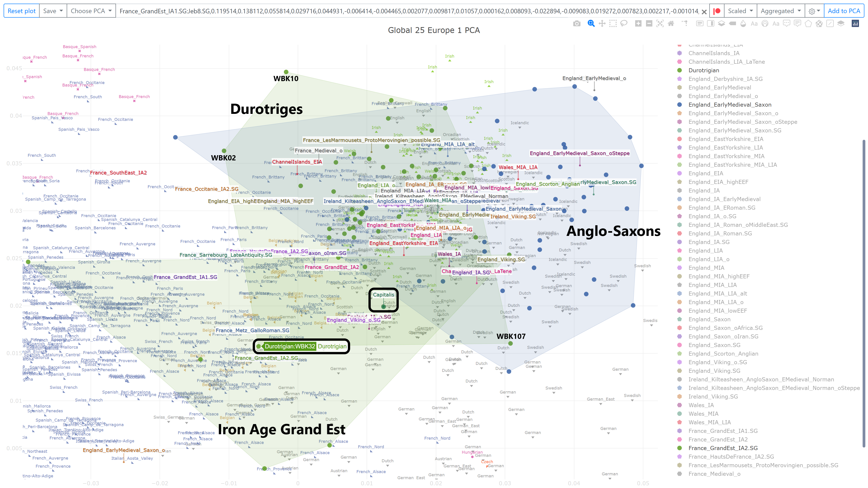The height and width of the screenshot is (488, 868).
Task: Open the Aggregated dropdown
Action: (780, 11)
